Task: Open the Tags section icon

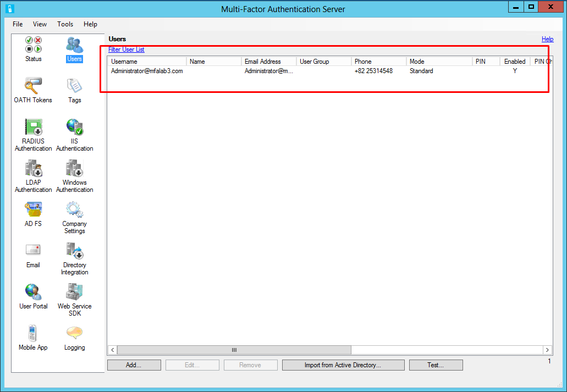Action: [x=74, y=90]
